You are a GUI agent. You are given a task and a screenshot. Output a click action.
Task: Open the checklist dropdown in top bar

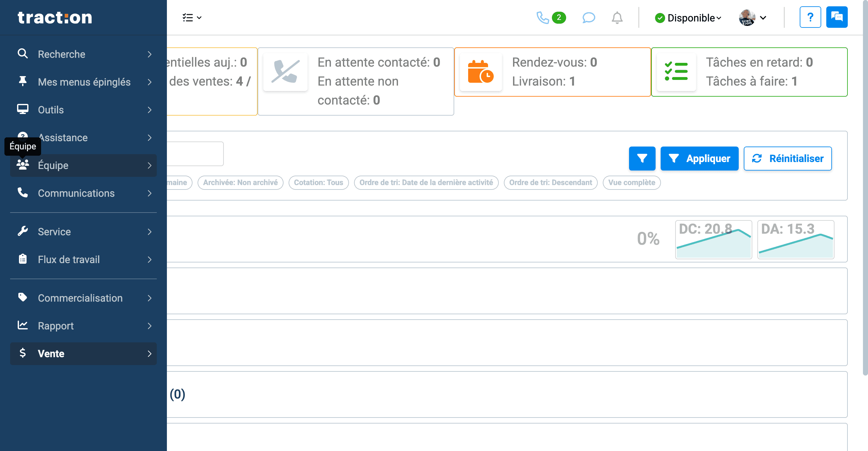pyautogui.click(x=192, y=17)
